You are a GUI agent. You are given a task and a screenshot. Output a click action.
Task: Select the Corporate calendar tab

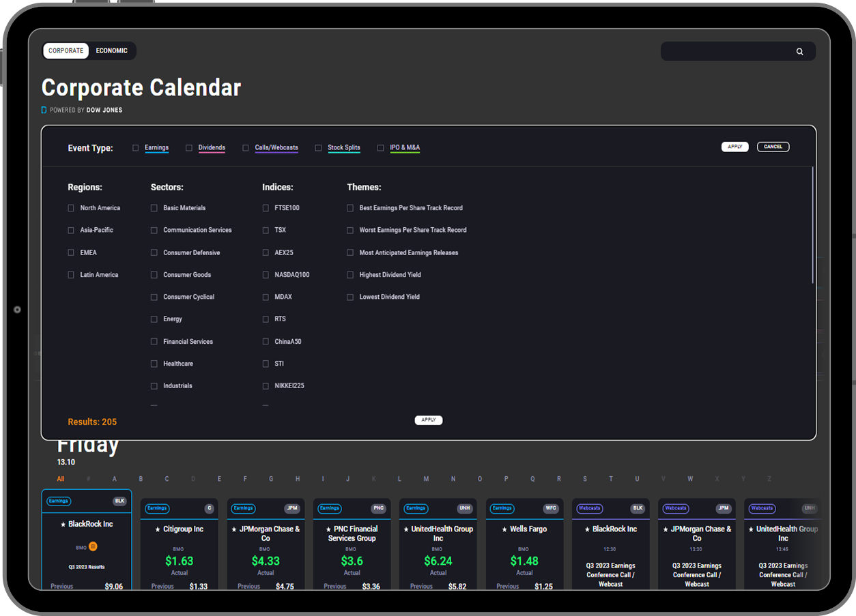pos(66,50)
